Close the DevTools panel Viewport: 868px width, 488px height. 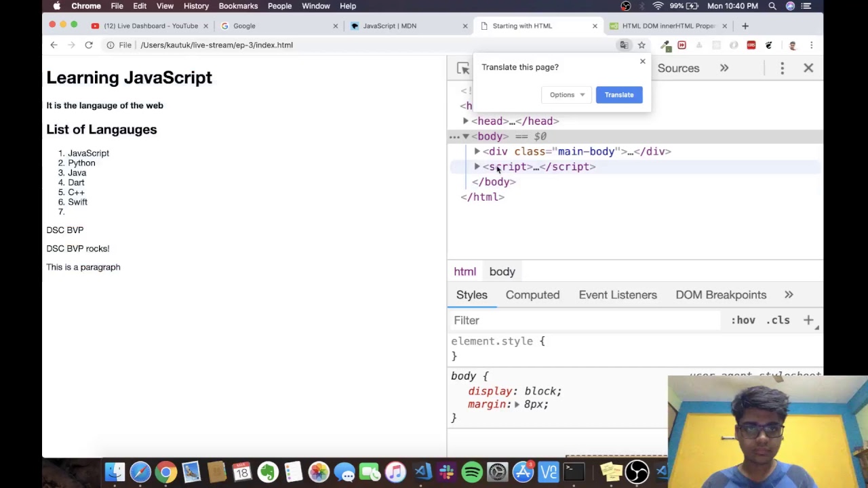[x=808, y=68]
